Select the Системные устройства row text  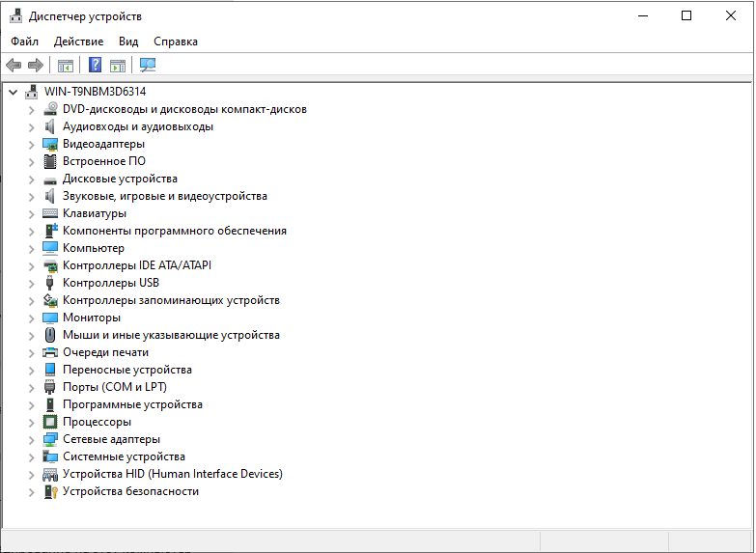point(124,456)
